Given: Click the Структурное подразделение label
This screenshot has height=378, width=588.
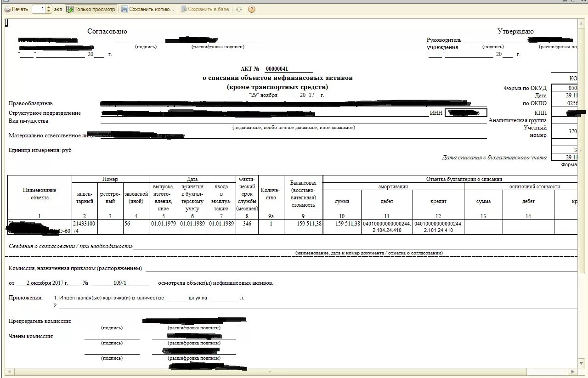Looking at the screenshot, I should click(45, 113).
